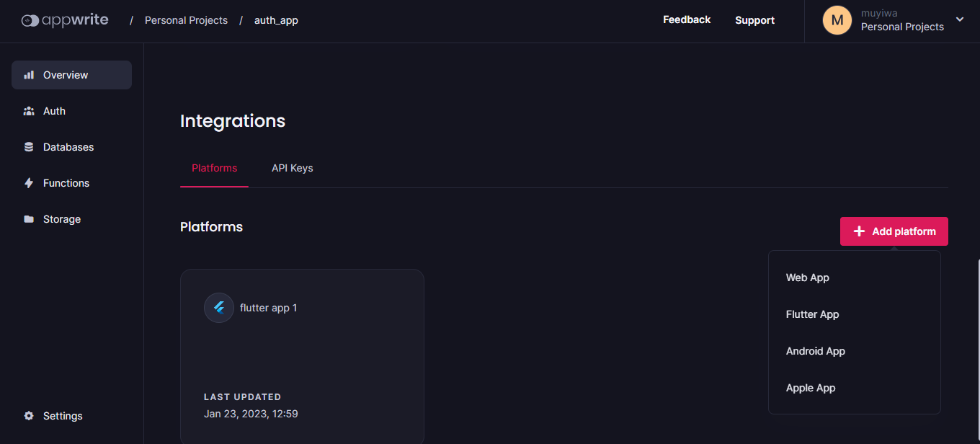Click the Flutter logo icon
The width and height of the screenshot is (980, 444).
[219, 308]
